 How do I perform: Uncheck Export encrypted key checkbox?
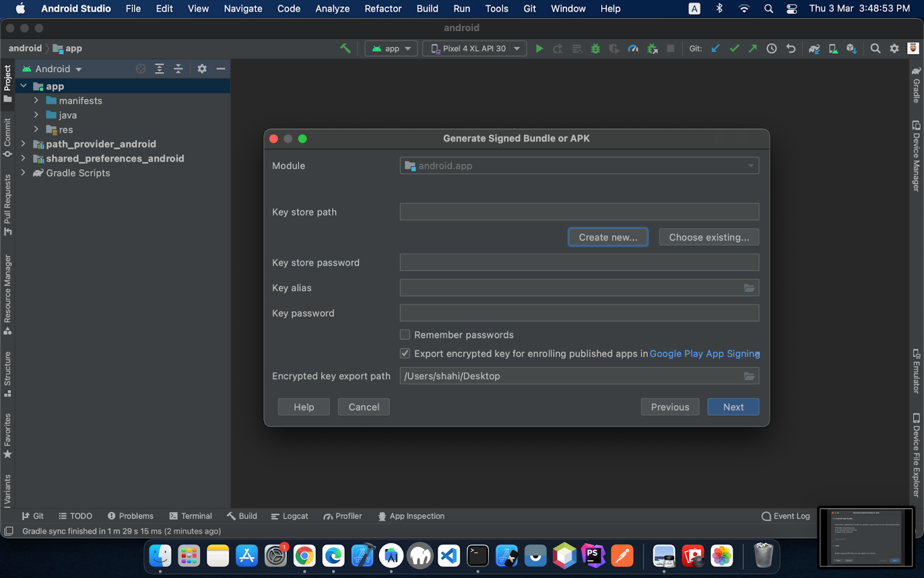(405, 354)
